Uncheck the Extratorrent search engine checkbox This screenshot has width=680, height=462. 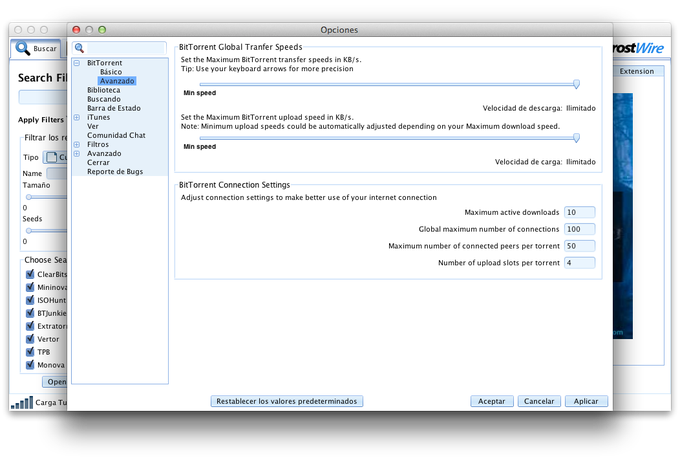[x=30, y=326]
